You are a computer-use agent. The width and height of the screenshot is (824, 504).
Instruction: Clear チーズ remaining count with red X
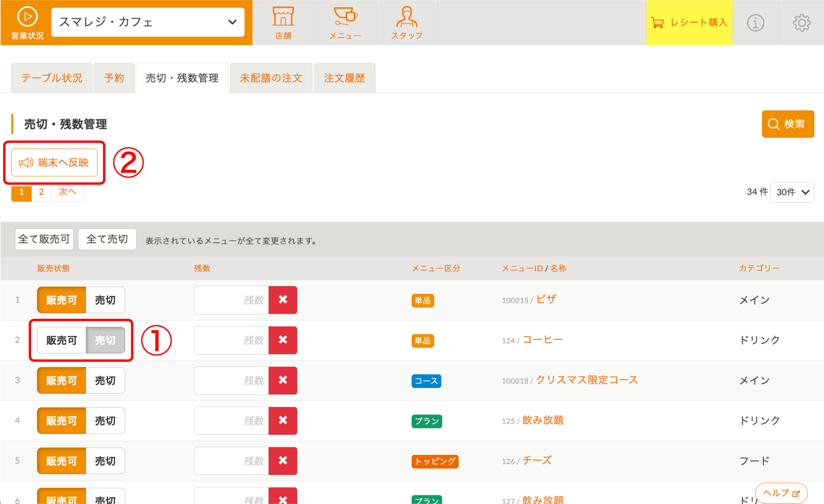(283, 461)
